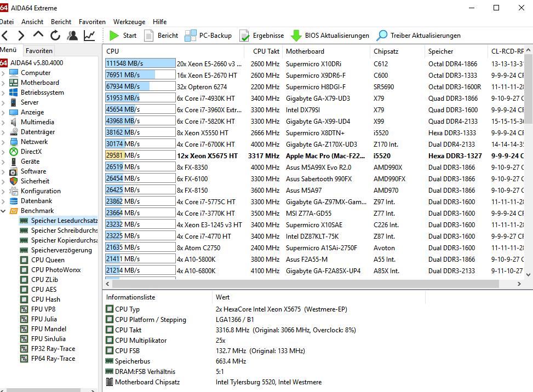Select CPU AES benchmark
533x392 pixels.
[38, 290]
